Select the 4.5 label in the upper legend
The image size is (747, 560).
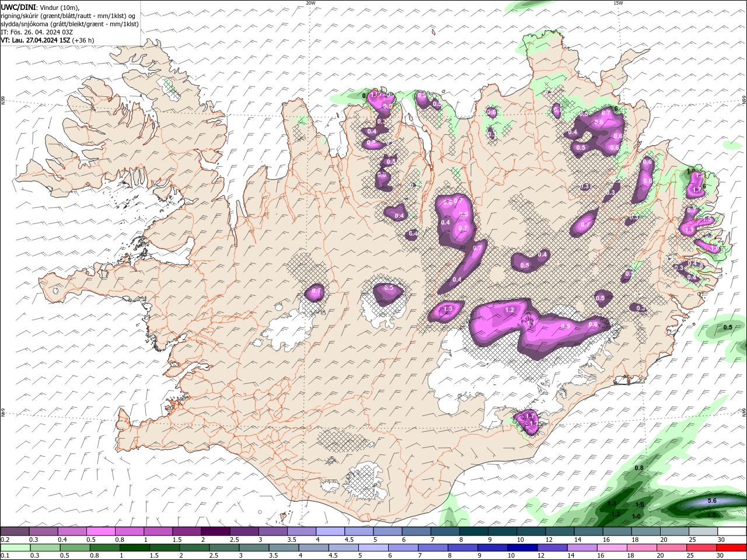pos(349,540)
